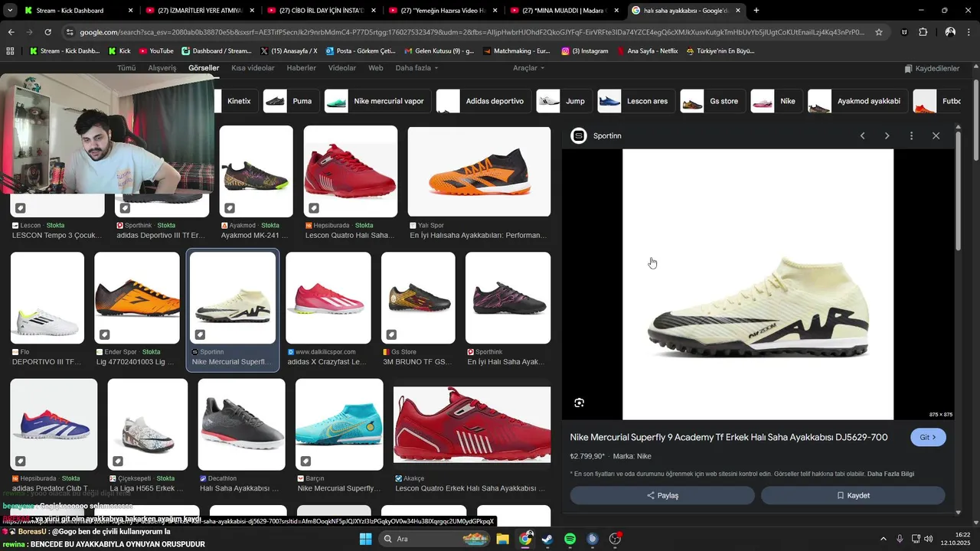Open the Gs Store 3M BRUNO thumbnail

pos(418,298)
